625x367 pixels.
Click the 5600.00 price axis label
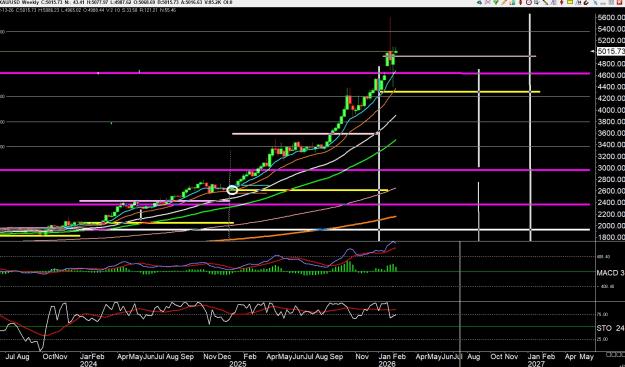tap(611, 18)
